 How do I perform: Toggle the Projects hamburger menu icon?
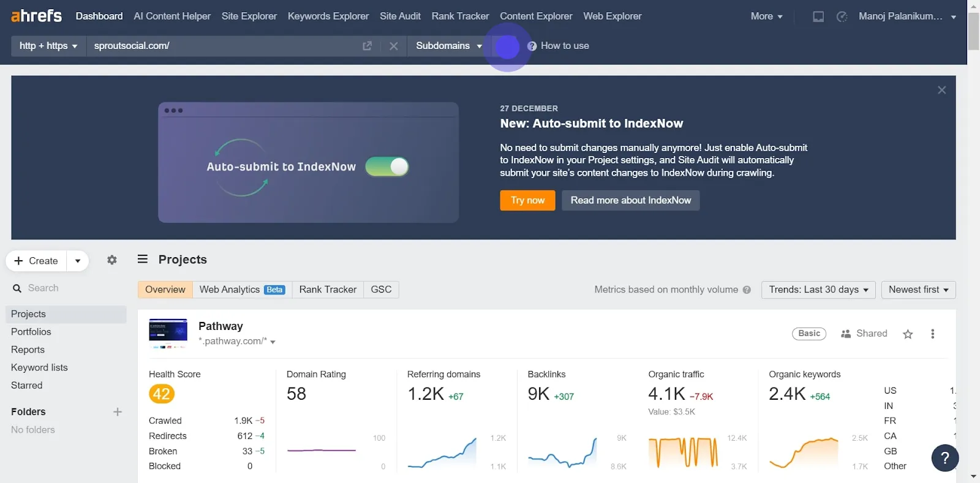[x=143, y=259]
